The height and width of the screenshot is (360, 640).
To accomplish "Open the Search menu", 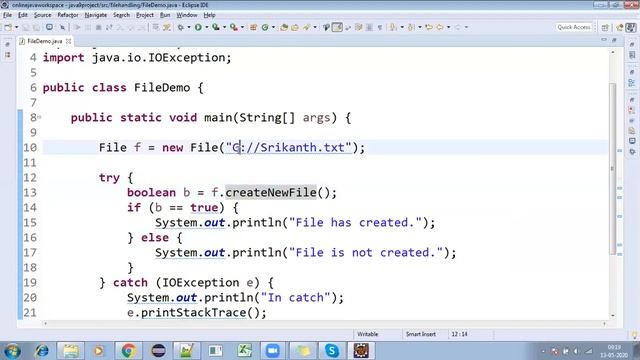I will pos(121,15).
